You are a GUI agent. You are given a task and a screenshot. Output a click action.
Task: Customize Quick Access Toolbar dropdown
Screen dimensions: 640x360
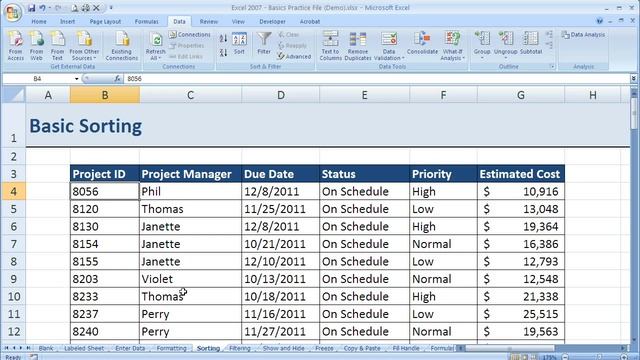click(111, 8)
